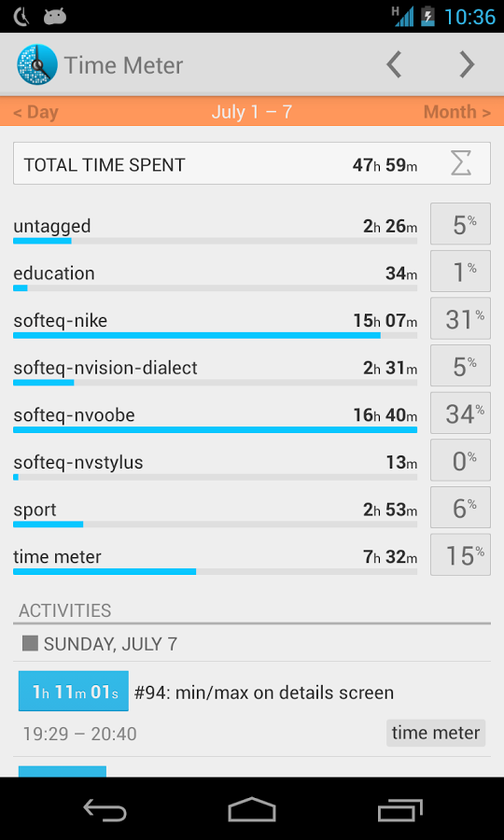Toggle 31% box for softeq-nike

[x=461, y=318]
